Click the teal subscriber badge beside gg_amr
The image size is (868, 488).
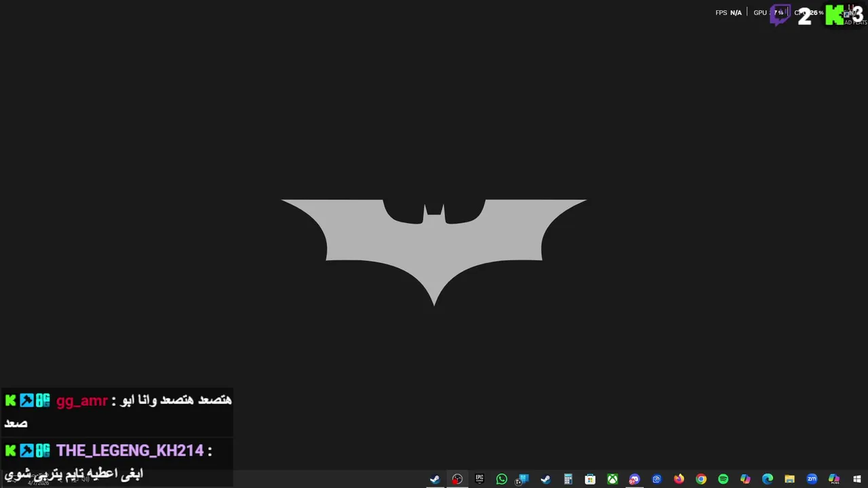(x=43, y=401)
